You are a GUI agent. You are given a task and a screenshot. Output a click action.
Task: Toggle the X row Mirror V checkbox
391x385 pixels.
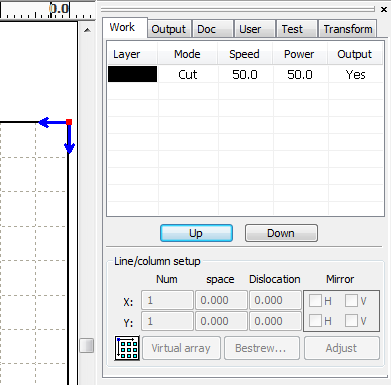coord(351,301)
